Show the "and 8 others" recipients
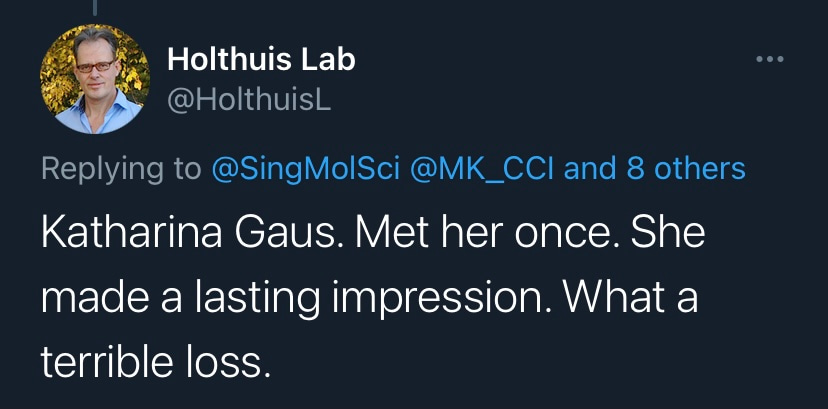This screenshot has height=409, width=828. coord(655,168)
